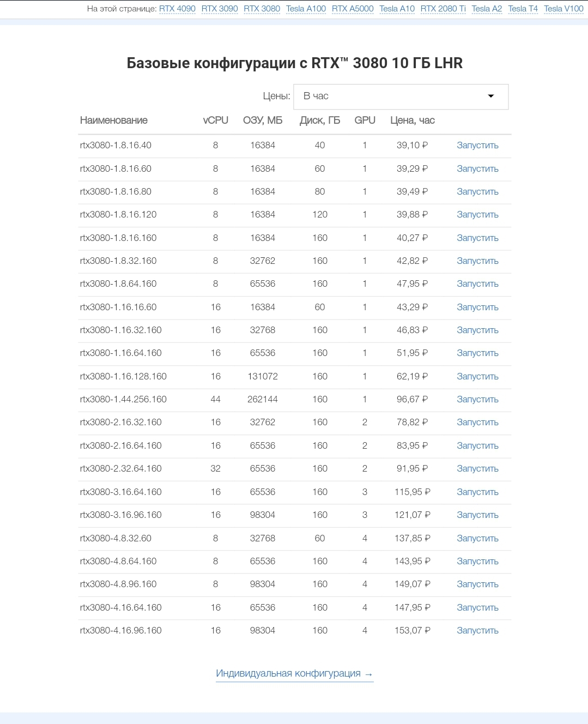Launch rtx3080-1.44.256.160 via Запустить
The image size is (588, 724).
[x=477, y=400]
